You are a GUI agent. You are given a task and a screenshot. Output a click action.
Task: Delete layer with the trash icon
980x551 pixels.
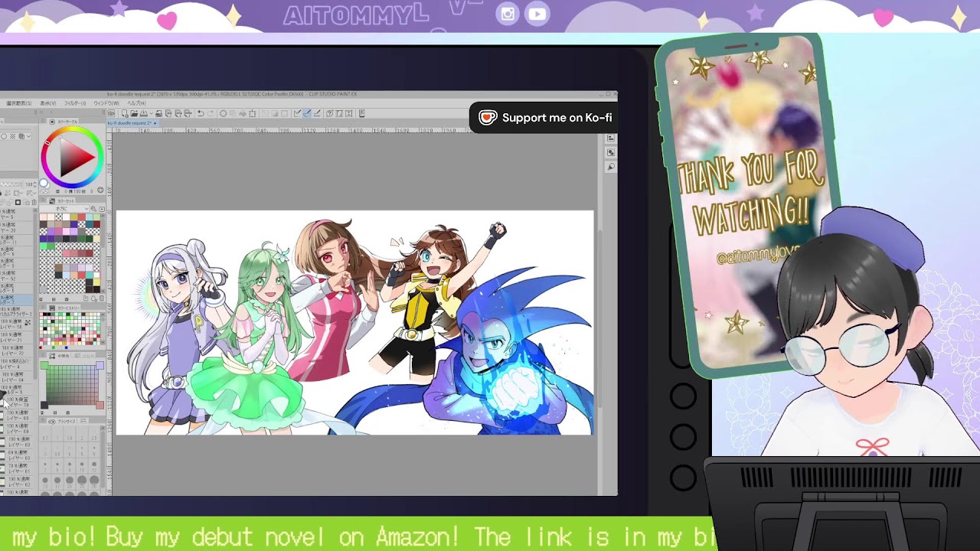34,202
